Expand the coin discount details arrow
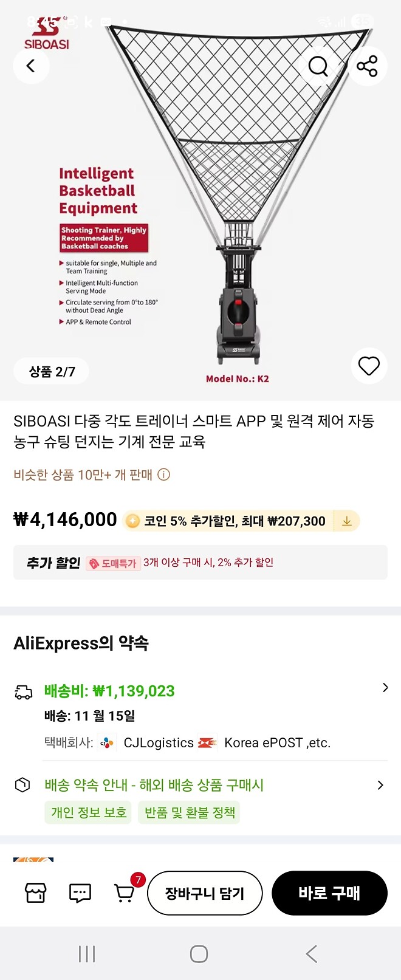This screenshot has width=401, height=980. click(346, 520)
